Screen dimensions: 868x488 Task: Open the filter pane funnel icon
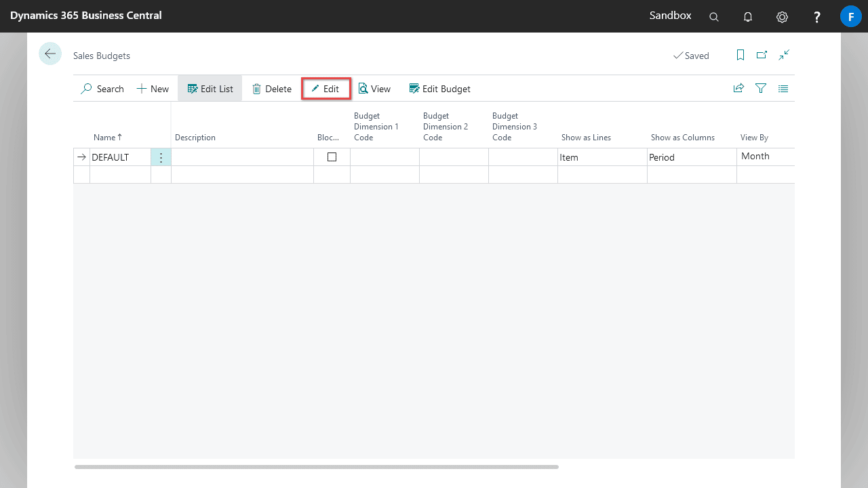point(761,88)
